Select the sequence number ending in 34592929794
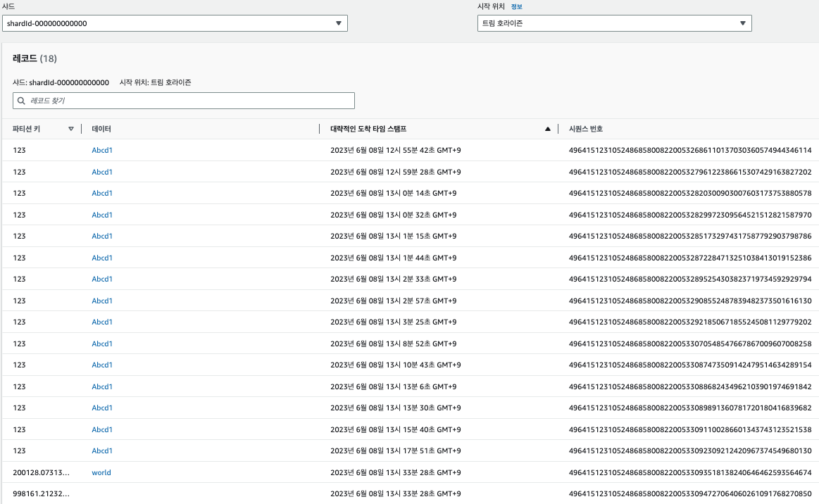819x504 pixels. [x=690, y=279]
